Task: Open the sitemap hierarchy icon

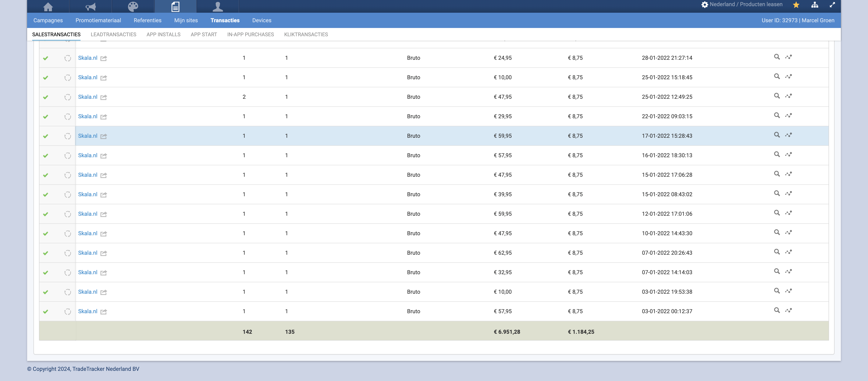Action: point(815,5)
